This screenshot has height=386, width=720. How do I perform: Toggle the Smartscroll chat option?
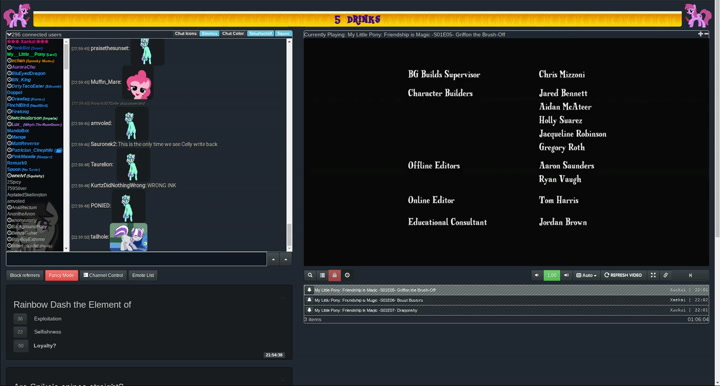(260, 34)
